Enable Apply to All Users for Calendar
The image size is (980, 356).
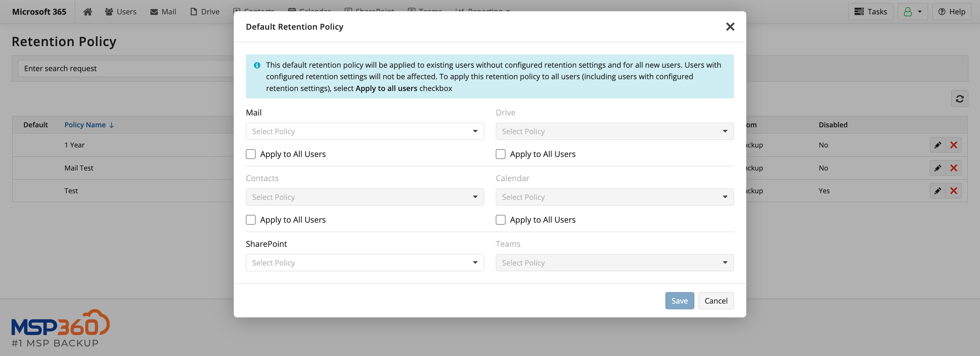coord(500,219)
